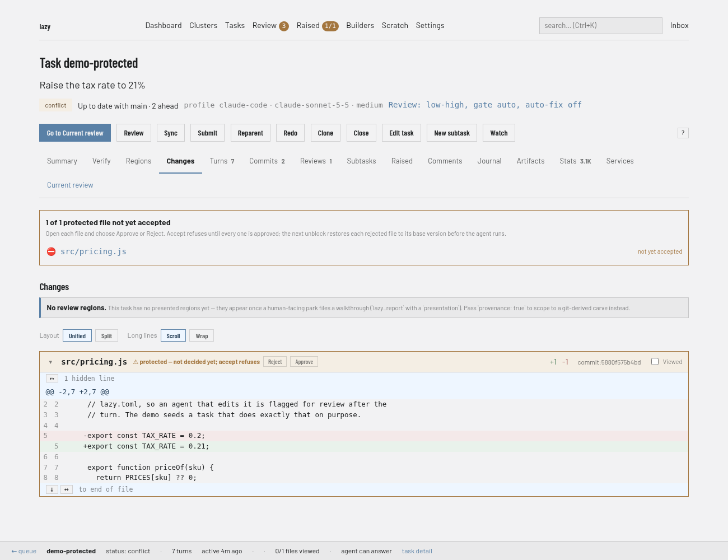Click the Submit button
The width and height of the screenshot is (728, 560).
pos(207,133)
